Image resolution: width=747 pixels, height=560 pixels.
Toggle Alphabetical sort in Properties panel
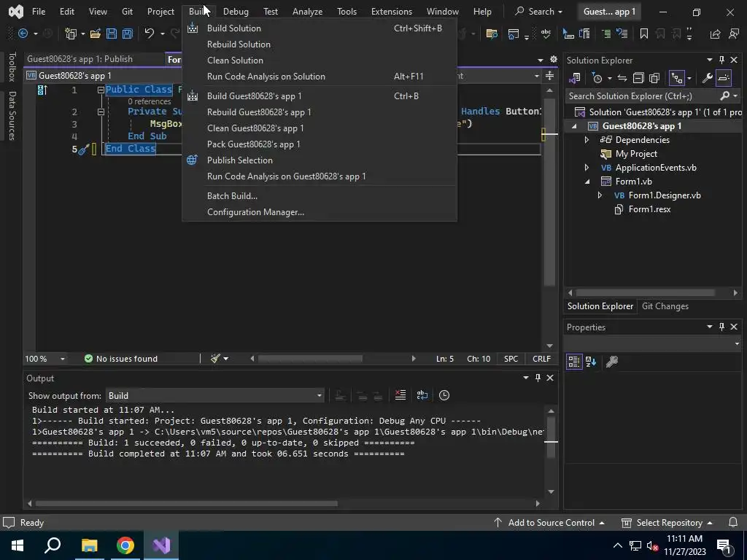[x=591, y=362]
